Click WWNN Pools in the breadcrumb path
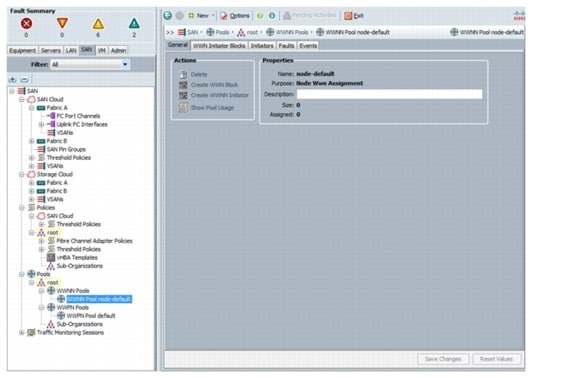 (292, 32)
